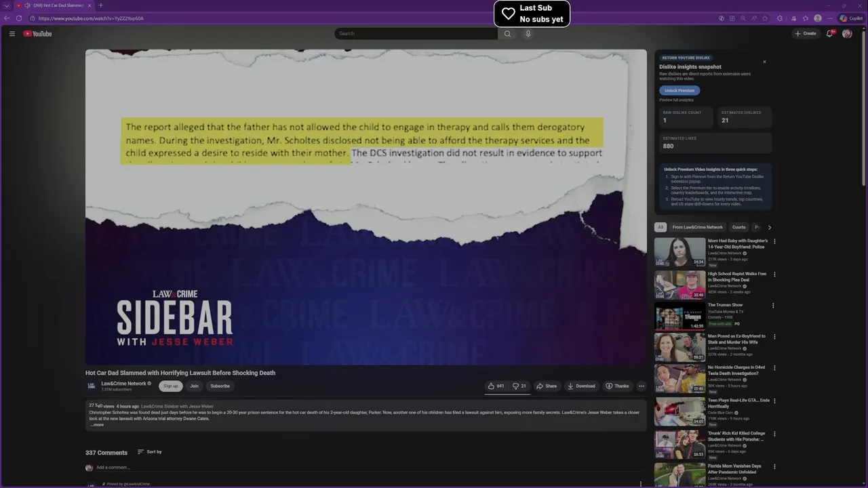Open 'High School Rapist Walks Free' video title
Viewport: 868px width, 488px height.
(x=737, y=277)
